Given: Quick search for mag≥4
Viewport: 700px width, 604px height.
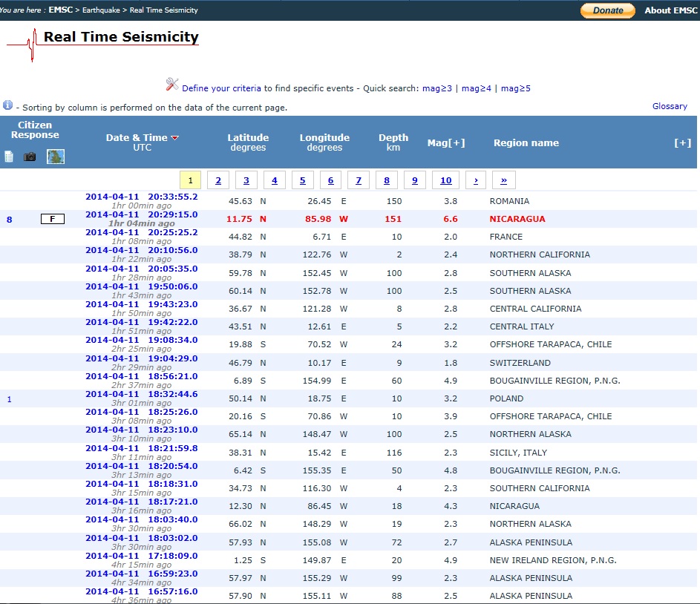Looking at the screenshot, I should [x=477, y=88].
